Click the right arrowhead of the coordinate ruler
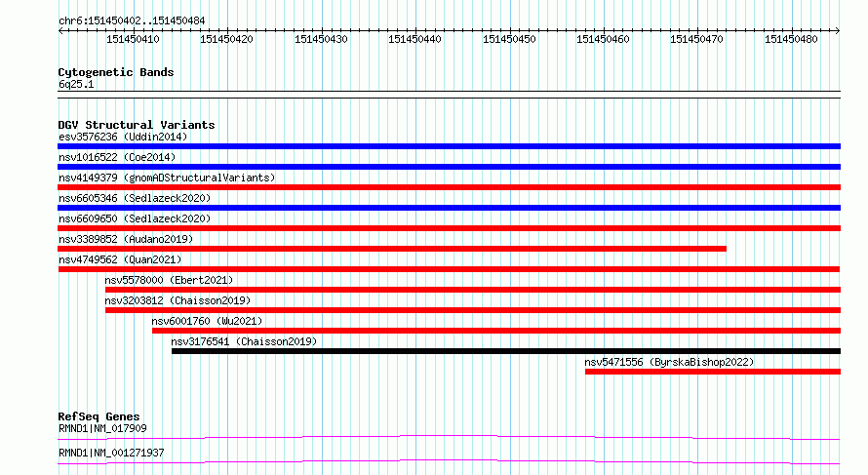Screen dimensions: 868x475 [838, 31]
